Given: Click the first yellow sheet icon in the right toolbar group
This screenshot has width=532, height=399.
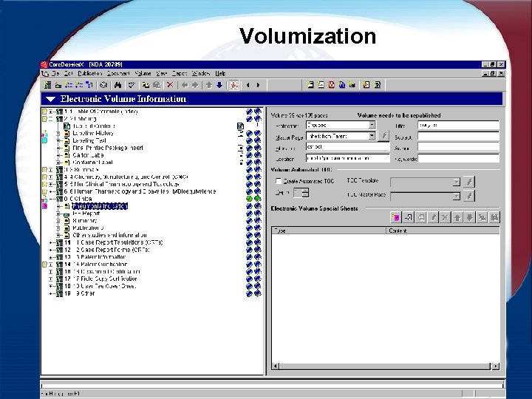Looking at the screenshot, I should 310,85.
